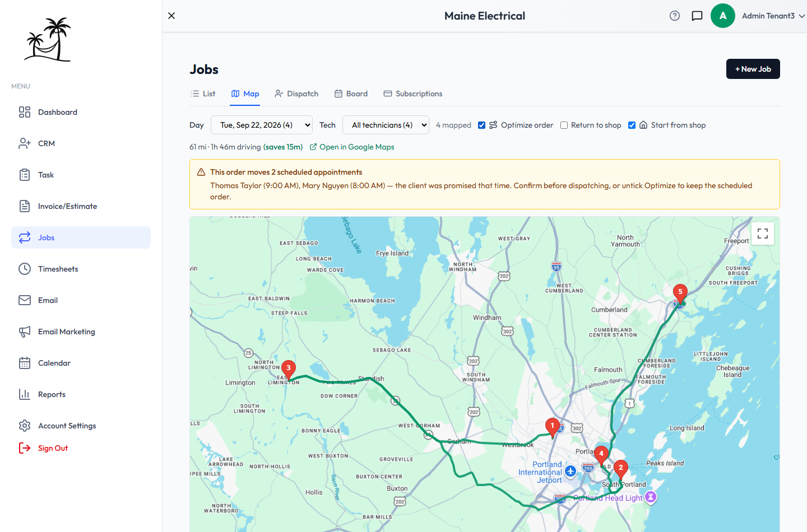Open the Day date dropdown
Image resolution: width=807 pixels, height=532 pixels.
(262, 125)
